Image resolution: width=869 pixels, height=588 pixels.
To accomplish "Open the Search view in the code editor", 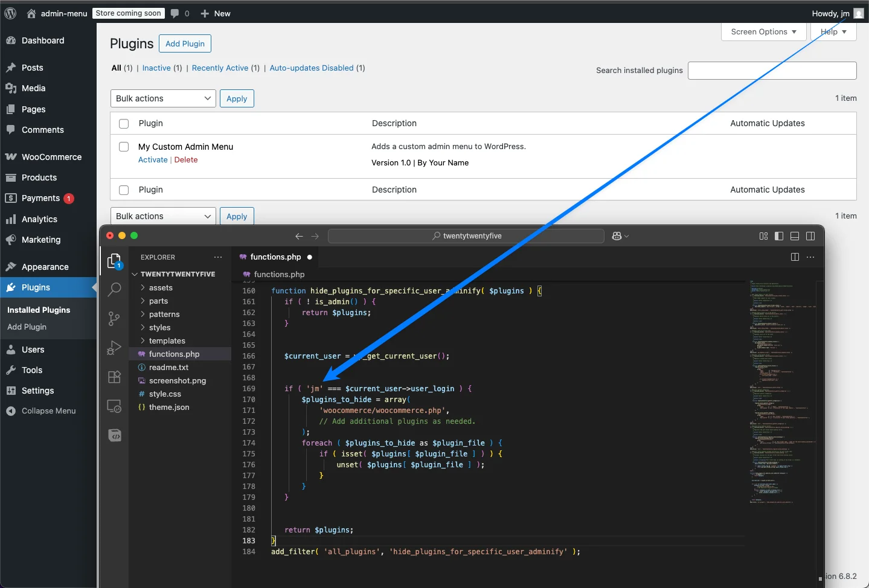I will pos(114,290).
